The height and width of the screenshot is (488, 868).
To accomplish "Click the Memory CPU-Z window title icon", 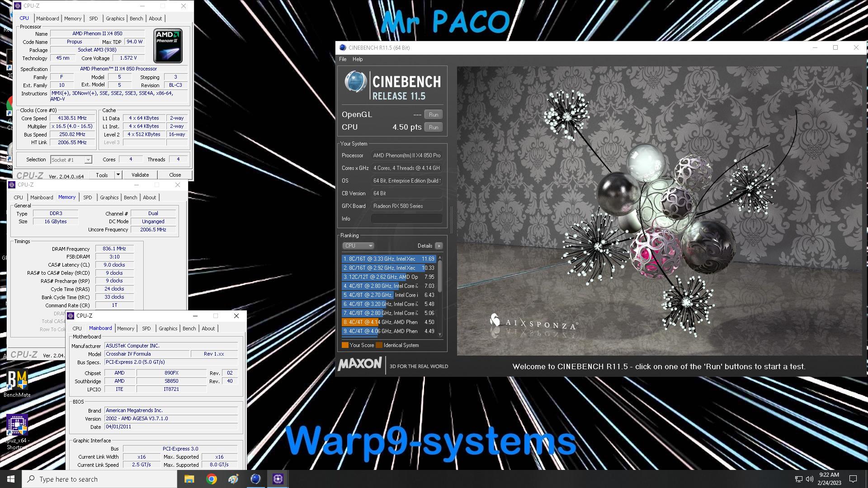I will [x=12, y=185].
